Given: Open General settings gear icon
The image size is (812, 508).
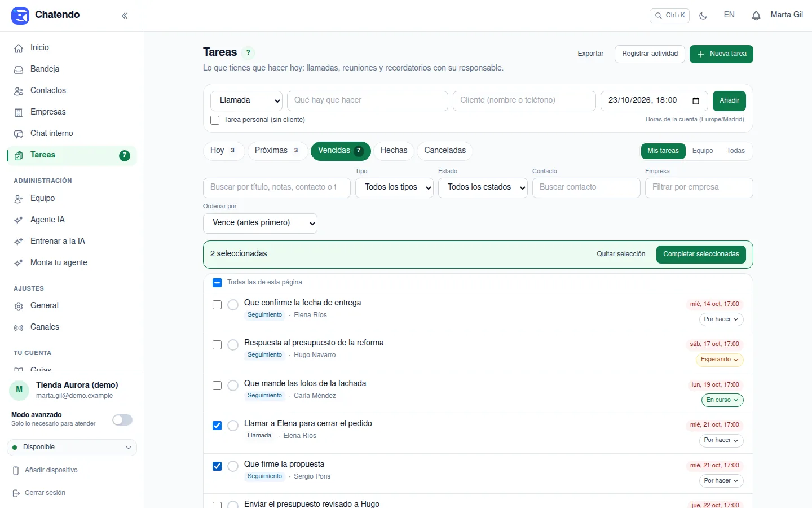Looking at the screenshot, I should [x=19, y=306].
